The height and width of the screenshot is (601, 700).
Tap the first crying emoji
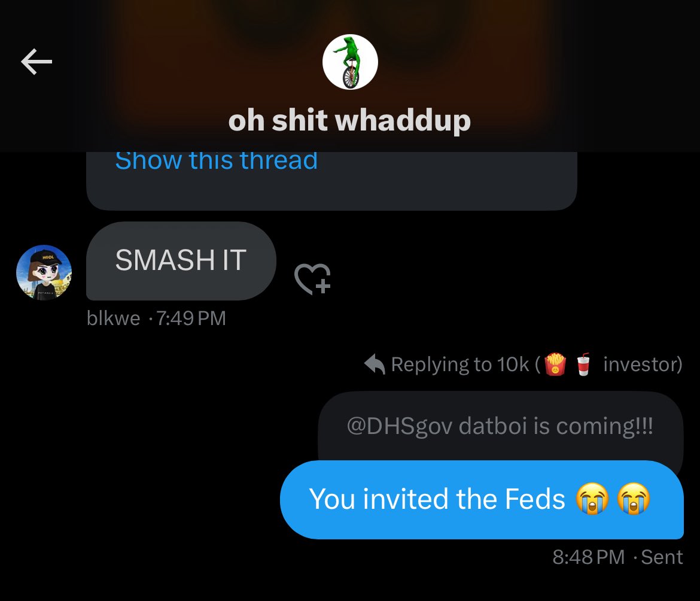(x=592, y=499)
